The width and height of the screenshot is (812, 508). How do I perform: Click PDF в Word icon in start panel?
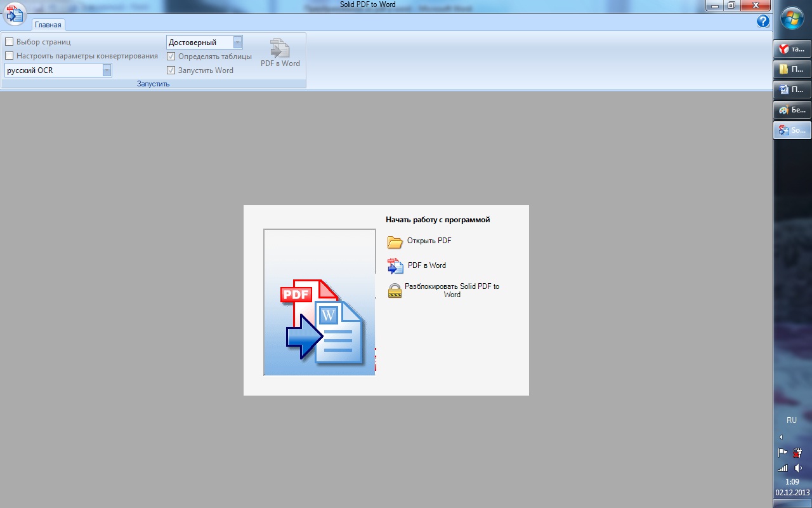point(395,266)
